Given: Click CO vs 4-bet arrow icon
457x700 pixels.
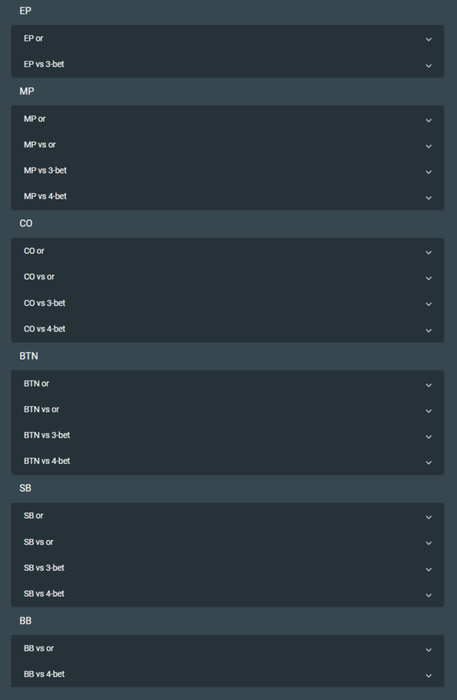Looking at the screenshot, I should (x=428, y=330).
